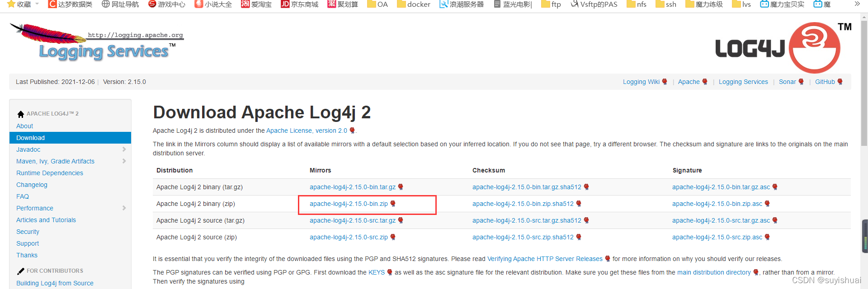Click the home icon beside APACHE LOG4J 2

(x=21, y=114)
